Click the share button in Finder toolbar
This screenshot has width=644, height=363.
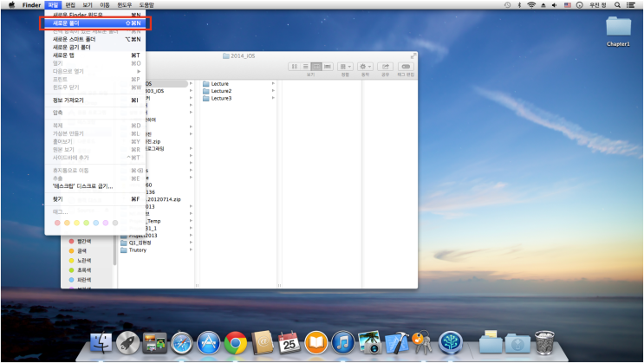pos(385,67)
